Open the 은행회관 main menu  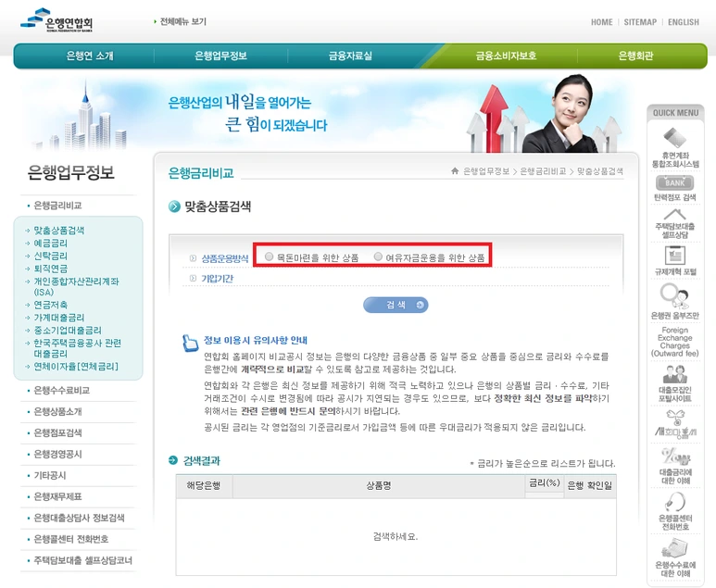pos(635,56)
